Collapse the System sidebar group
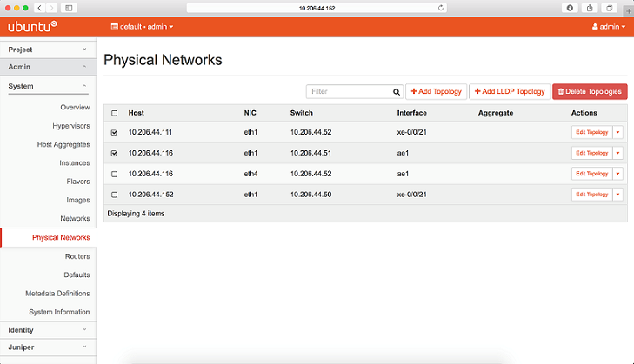Screen dimensions: 634x364 point(48,86)
